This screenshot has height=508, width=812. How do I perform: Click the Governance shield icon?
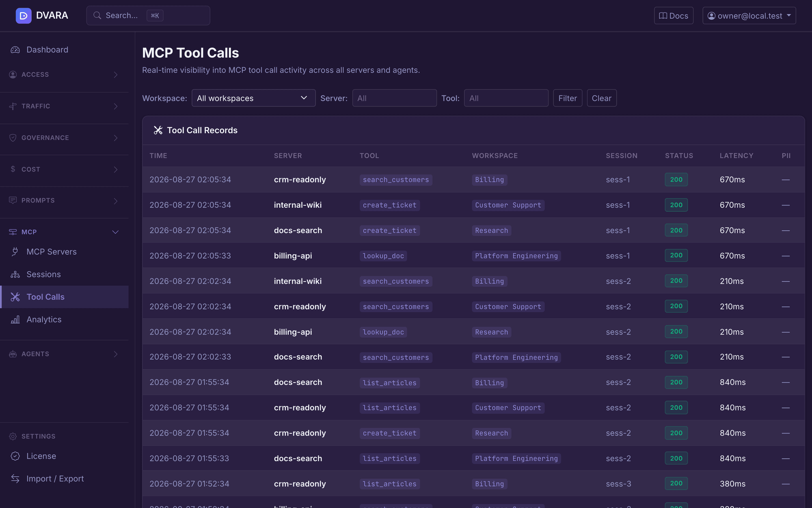(x=13, y=138)
